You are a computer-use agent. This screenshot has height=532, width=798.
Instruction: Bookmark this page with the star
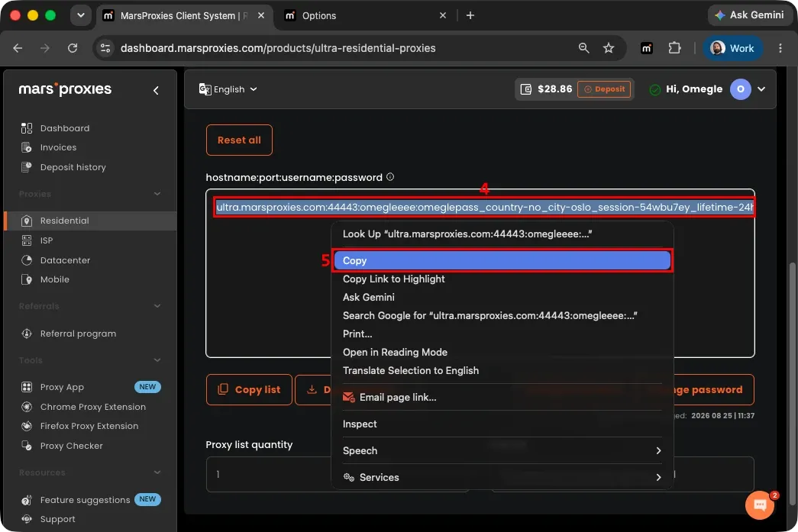[609, 48]
